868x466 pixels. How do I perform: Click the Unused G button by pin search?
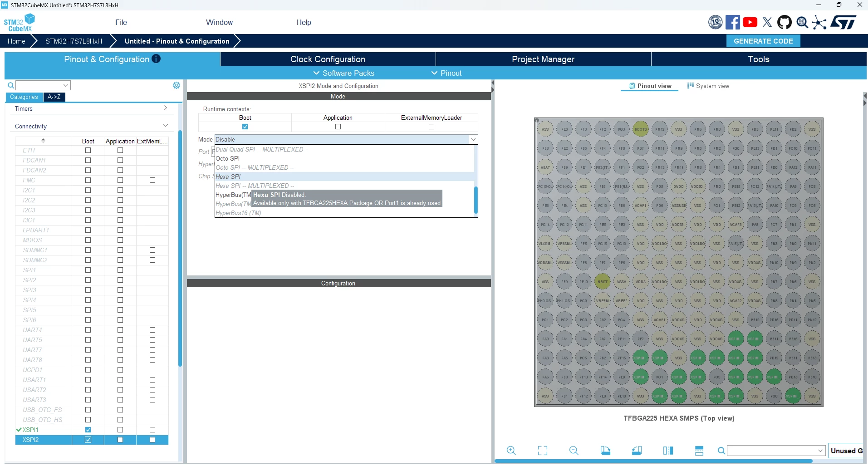tap(846, 451)
